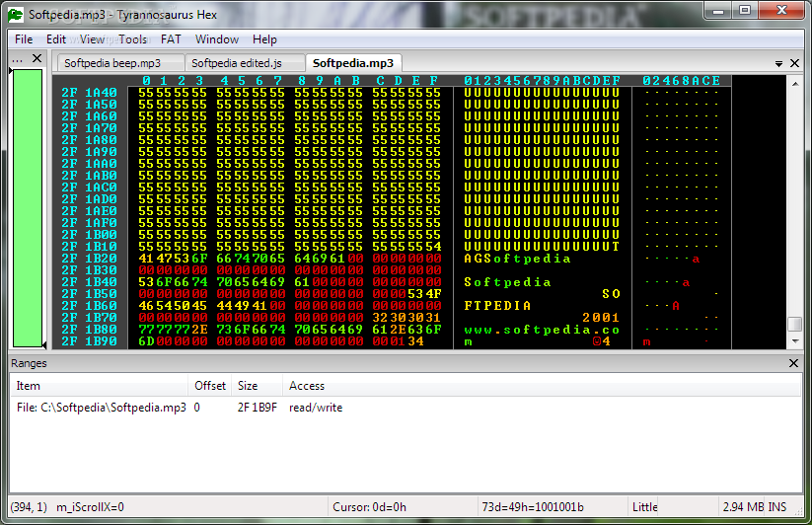This screenshot has width=812, height=525.
Task: Open the Tools menu
Action: (132, 39)
